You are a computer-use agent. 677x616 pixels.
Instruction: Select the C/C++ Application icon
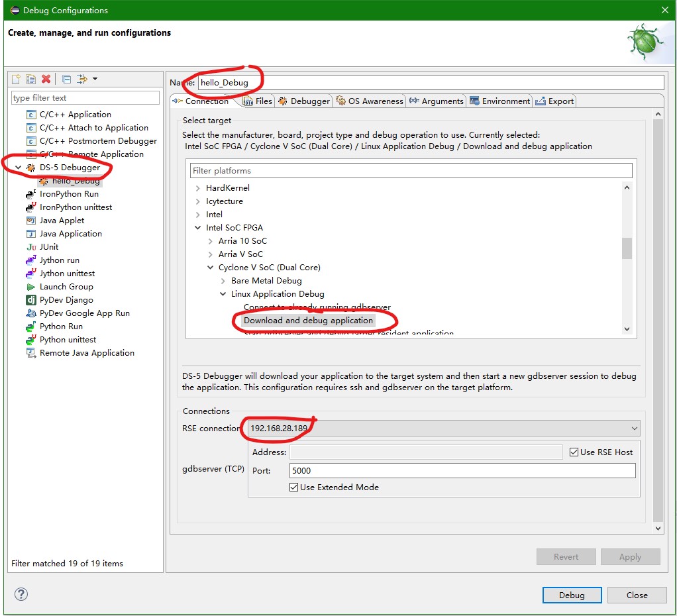coord(31,115)
